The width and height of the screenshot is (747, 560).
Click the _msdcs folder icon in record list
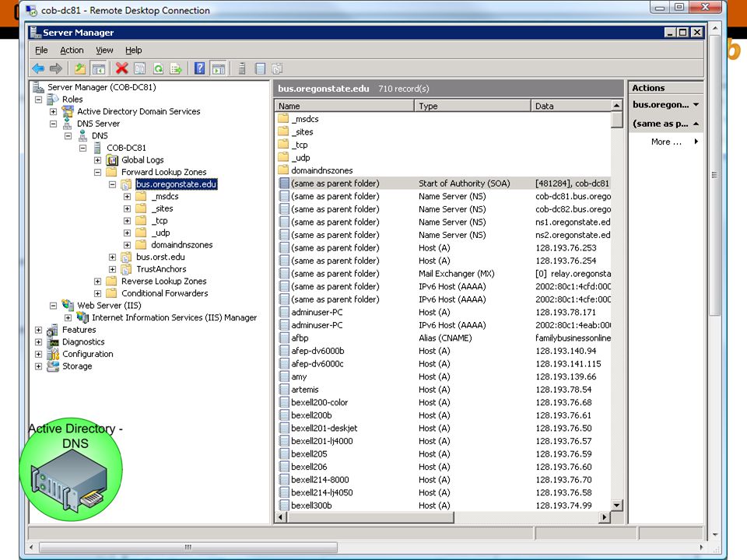(x=283, y=118)
